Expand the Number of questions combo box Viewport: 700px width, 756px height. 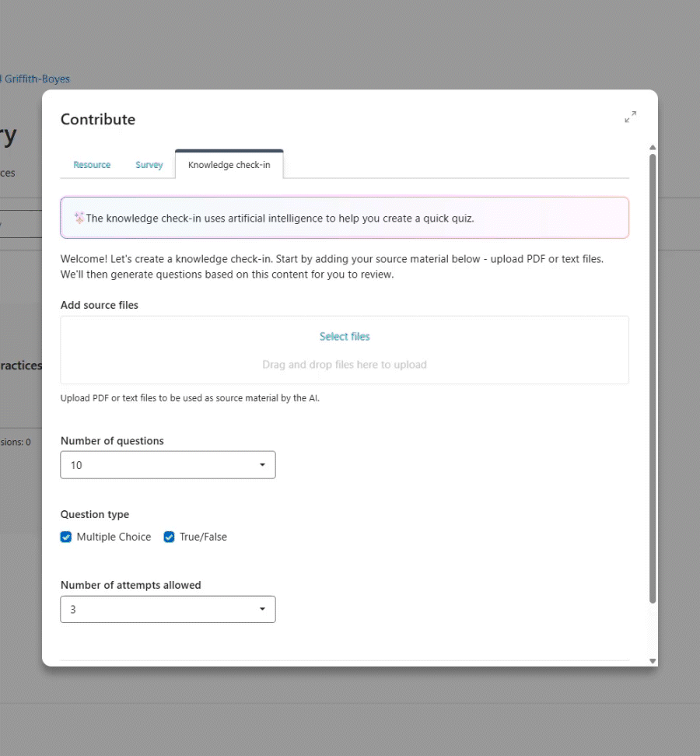pyautogui.click(x=168, y=464)
